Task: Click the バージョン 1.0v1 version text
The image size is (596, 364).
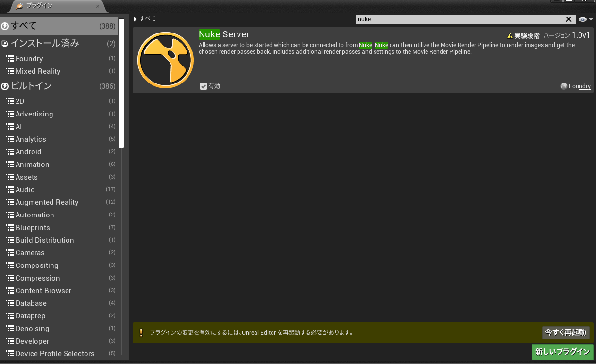Action: (x=567, y=35)
